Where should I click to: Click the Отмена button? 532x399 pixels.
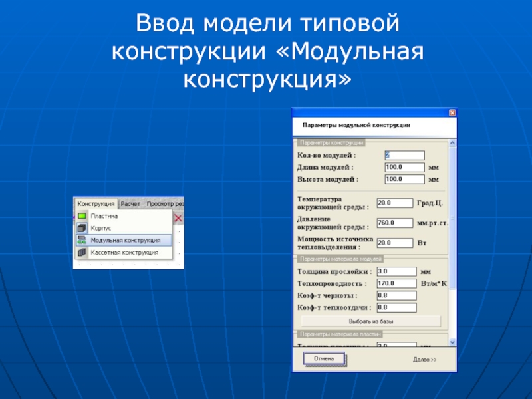[x=324, y=358]
